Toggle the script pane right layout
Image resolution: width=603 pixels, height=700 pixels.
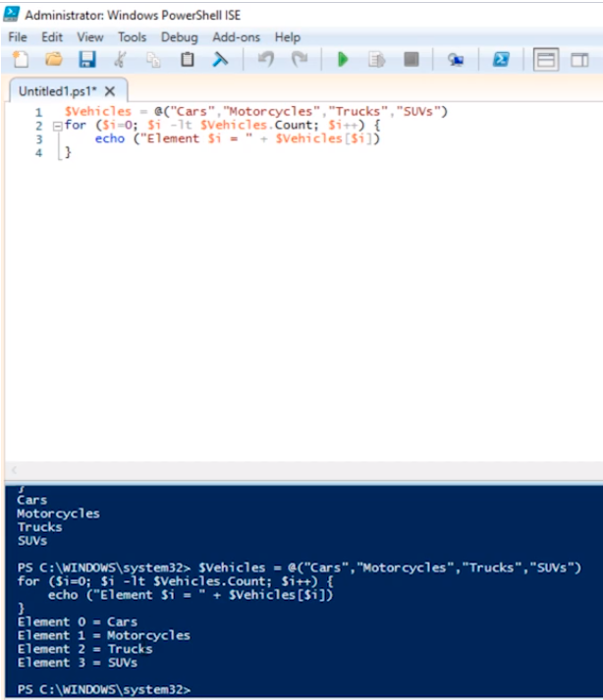tap(579, 60)
